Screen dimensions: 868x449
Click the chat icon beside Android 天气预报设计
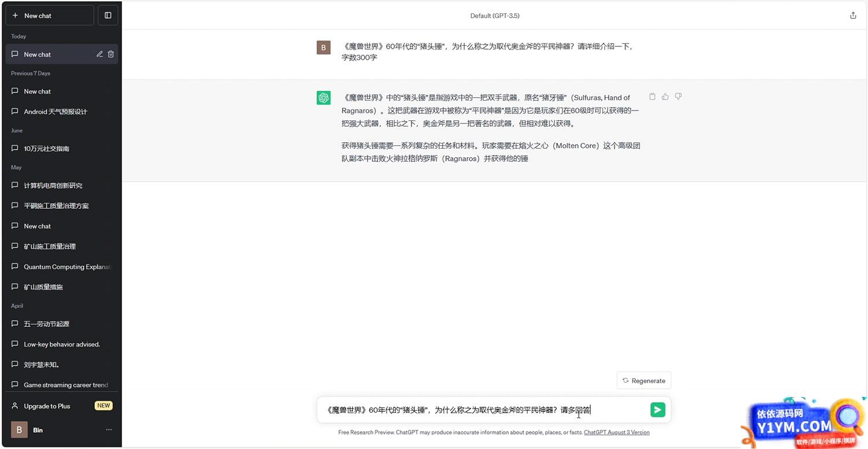[15, 112]
